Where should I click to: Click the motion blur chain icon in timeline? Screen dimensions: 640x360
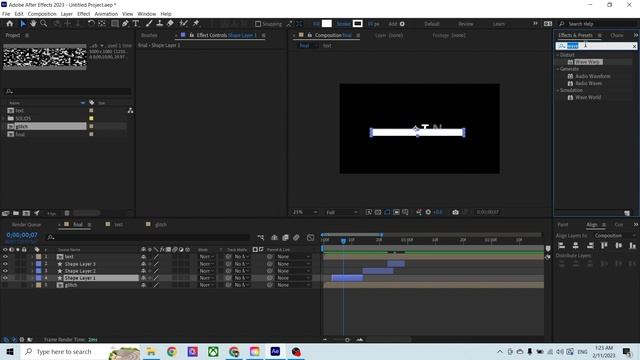point(296,238)
